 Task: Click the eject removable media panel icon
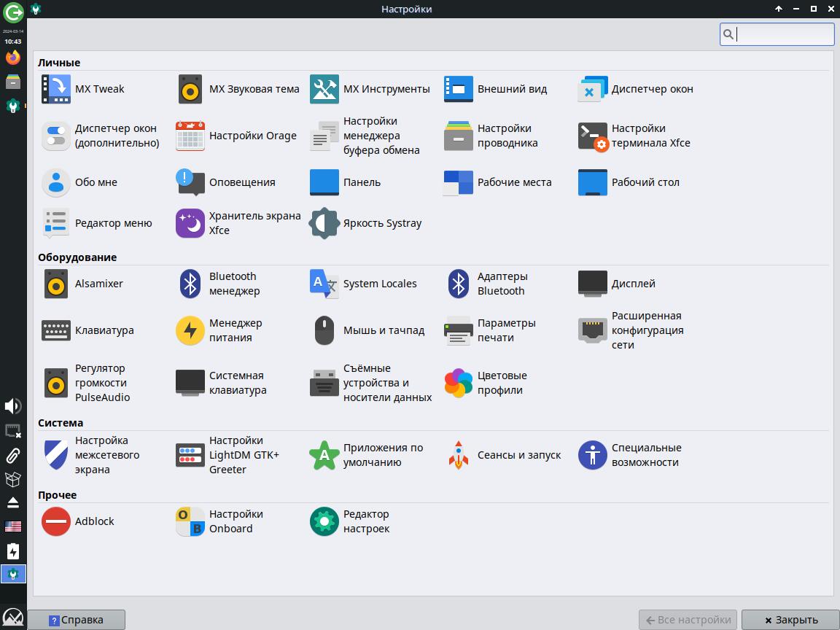click(x=13, y=502)
